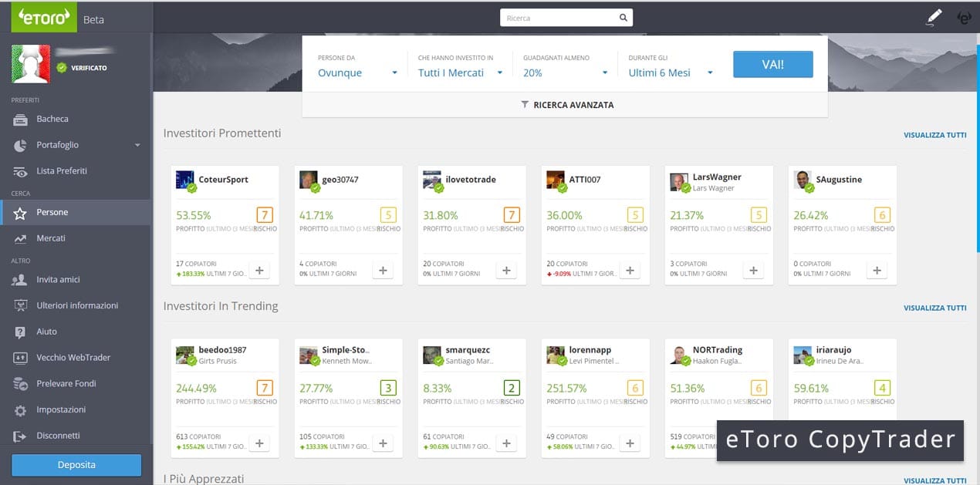Expand Ricerca Avanzata filter
The width and height of the screenshot is (980, 485).
pos(567,105)
